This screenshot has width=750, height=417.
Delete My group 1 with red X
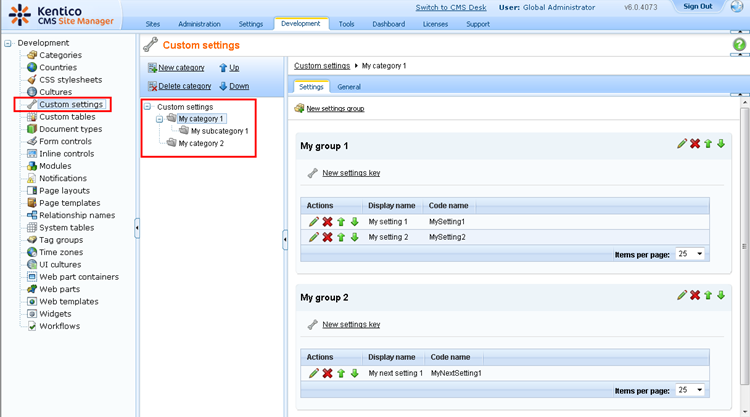coord(695,143)
